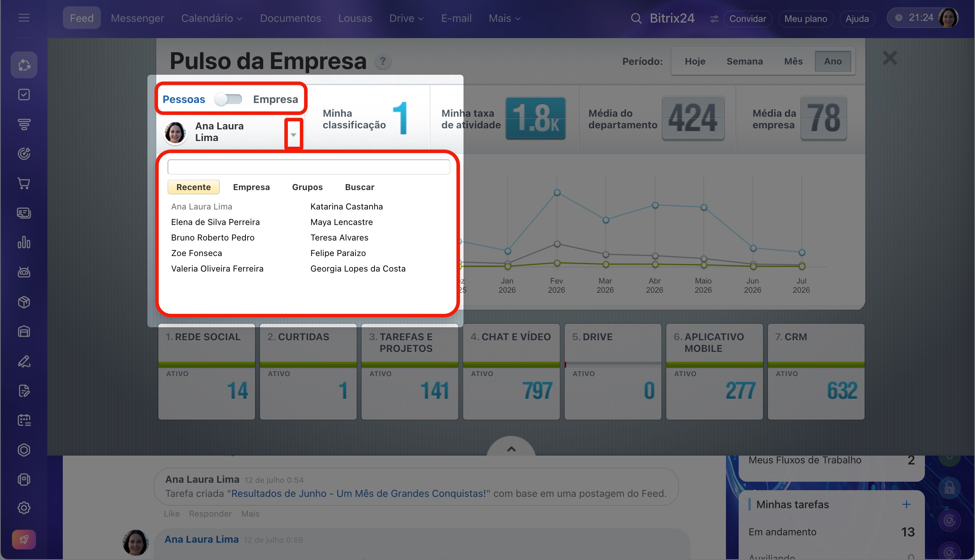
Task: Open the settings gear sidebar icon
Action: 24,508
